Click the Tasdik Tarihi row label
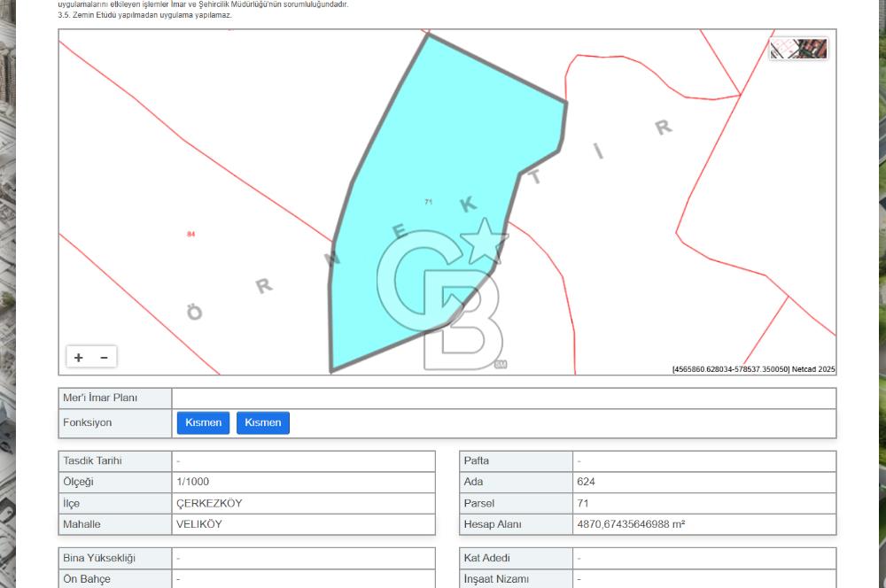The height and width of the screenshot is (588, 886). (92, 460)
